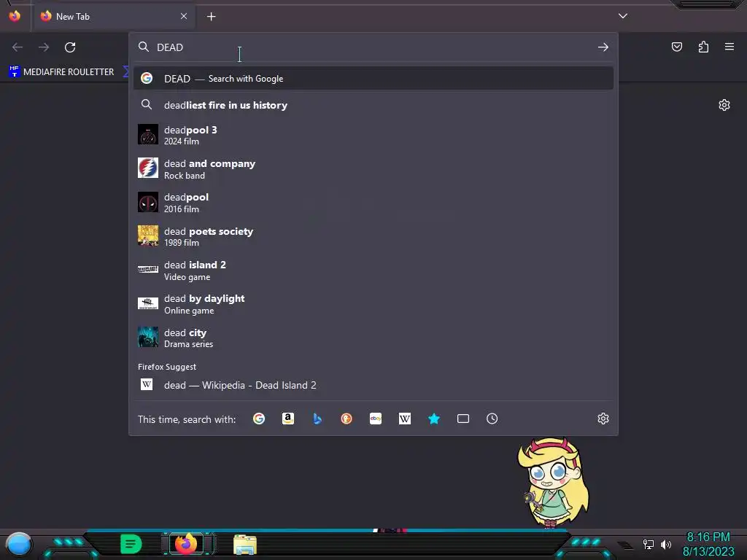This screenshot has width=747, height=560.
Task: Reload the current page
Action: click(x=70, y=47)
